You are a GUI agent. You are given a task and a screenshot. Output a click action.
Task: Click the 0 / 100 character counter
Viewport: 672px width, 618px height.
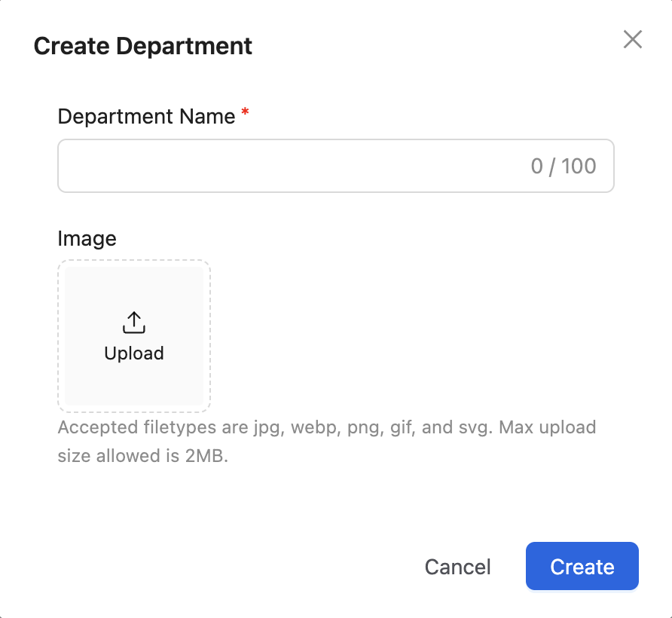(x=564, y=166)
